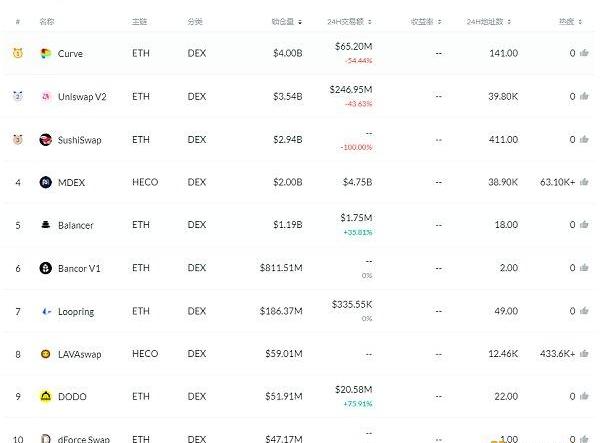This screenshot has height=443, width=600.
Task: Click the Curve project logo
Action: click(46, 53)
